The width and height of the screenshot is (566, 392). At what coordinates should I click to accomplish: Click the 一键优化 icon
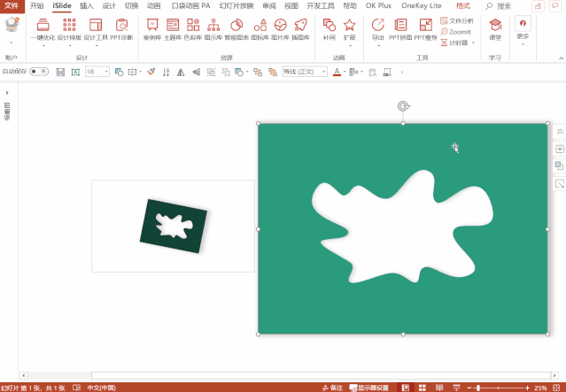pyautogui.click(x=43, y=26)
